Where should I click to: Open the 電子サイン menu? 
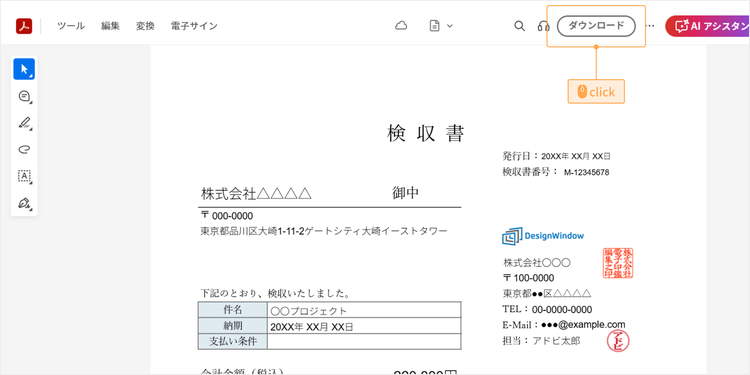coord(194,26)
